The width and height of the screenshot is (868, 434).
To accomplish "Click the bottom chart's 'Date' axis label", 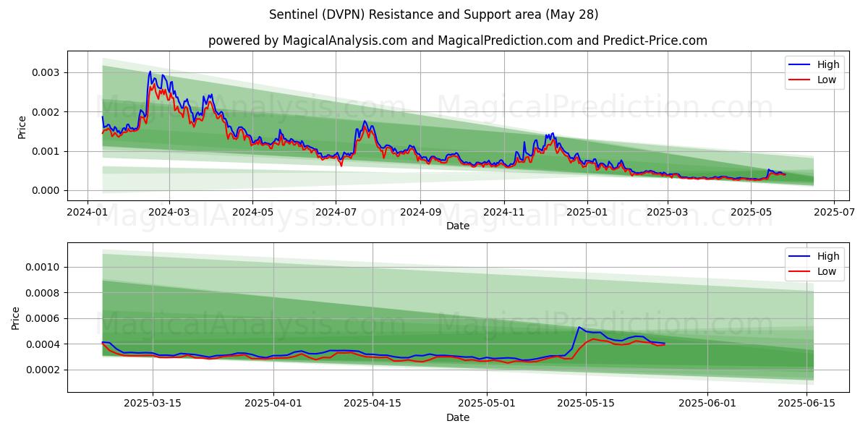I will point(458,417).
